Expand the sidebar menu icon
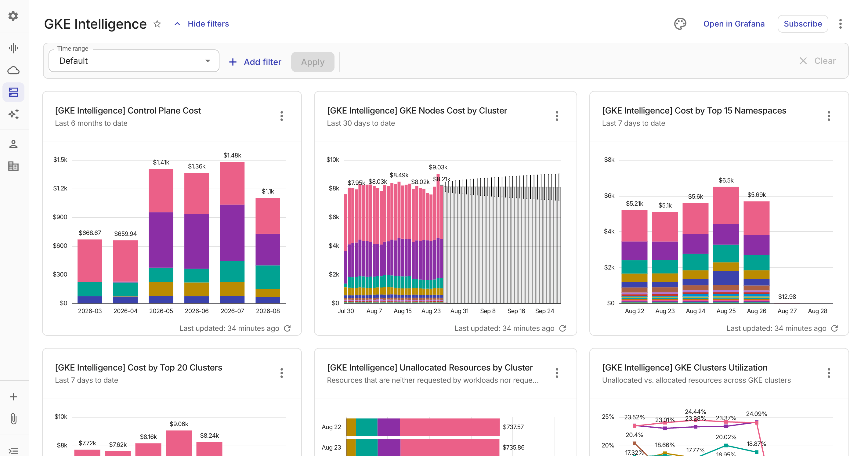The width and height of the screenshot is (868, 456). click(x=13, y=451)
